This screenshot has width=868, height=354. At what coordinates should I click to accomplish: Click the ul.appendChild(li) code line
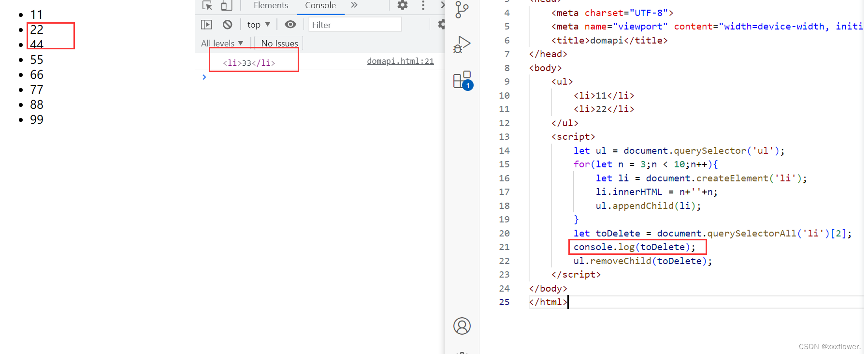pos(648,206)
